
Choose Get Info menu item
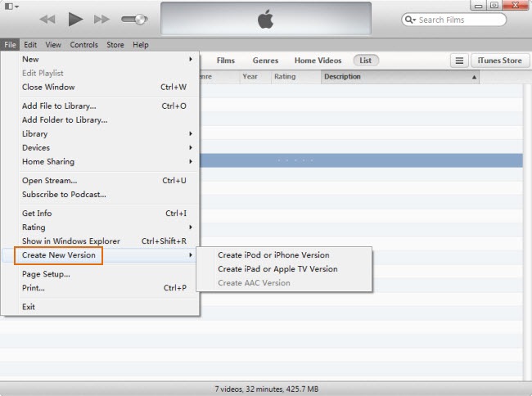coord(107,214)
